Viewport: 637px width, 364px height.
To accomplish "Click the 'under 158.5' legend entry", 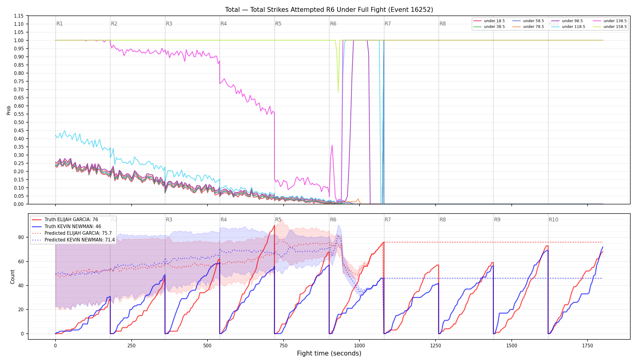I will point(610,27).
